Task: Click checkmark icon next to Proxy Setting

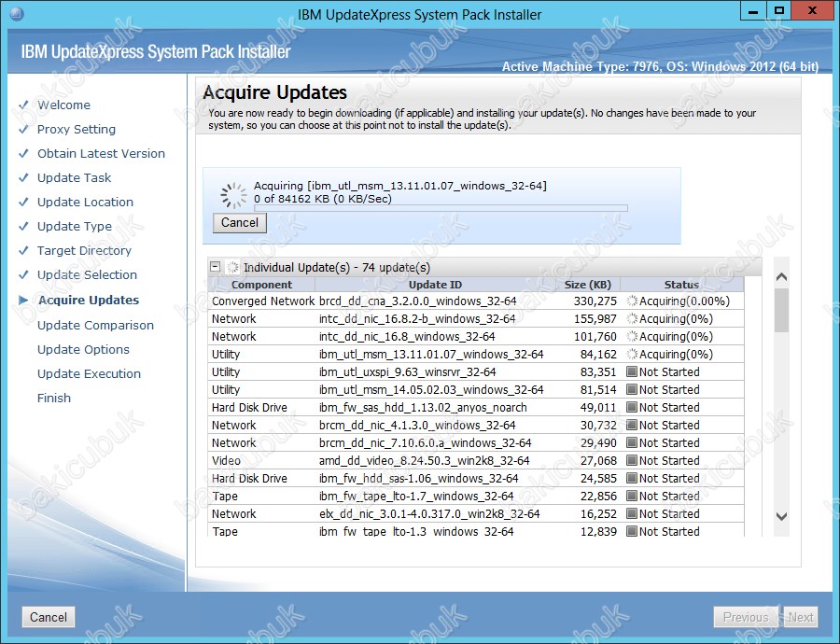Action: tap(23, 129)
